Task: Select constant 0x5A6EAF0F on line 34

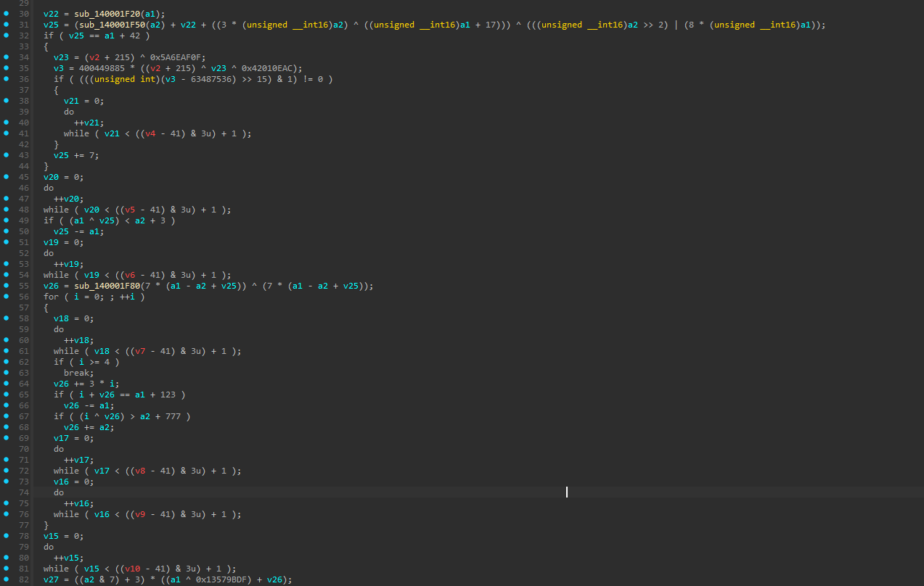Action: (x=176, y=57)
